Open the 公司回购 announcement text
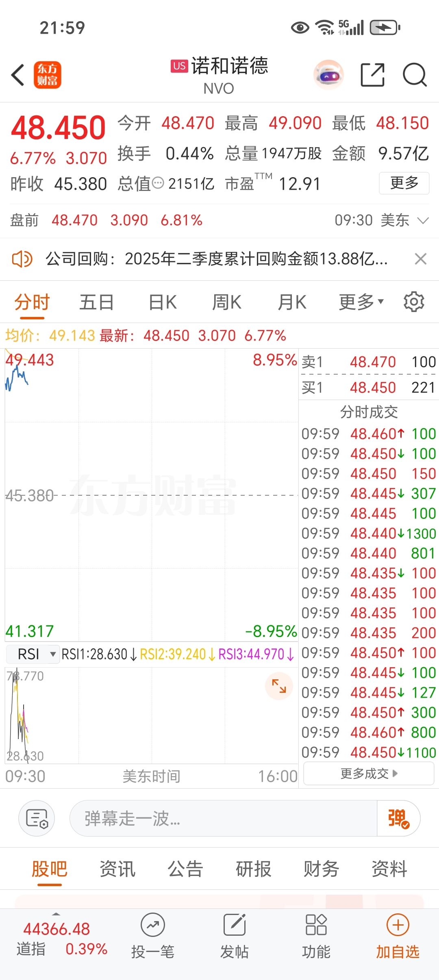 [216, 259]
